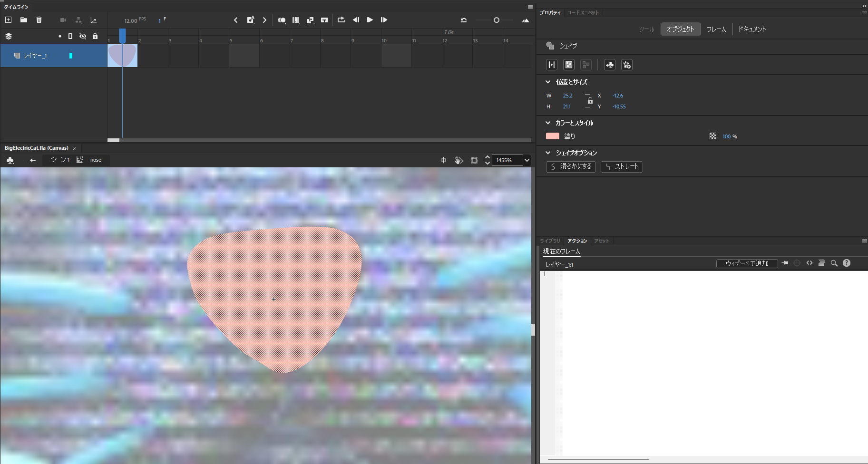
Task: Click the center stage icon
Action: coord(443,160)
